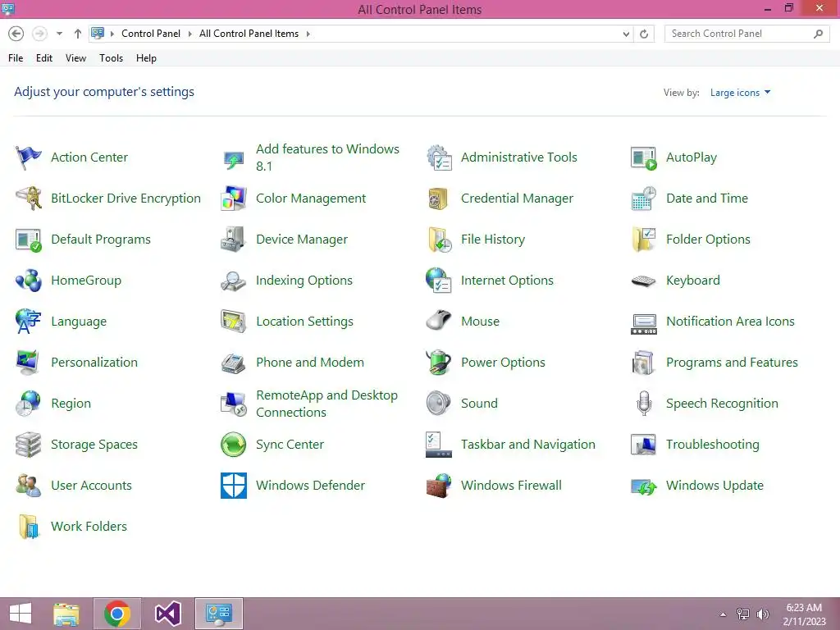The height and width of the screenshot is (630, 840).
Task: Click the Back navigation button
Action: coord(16,34)
